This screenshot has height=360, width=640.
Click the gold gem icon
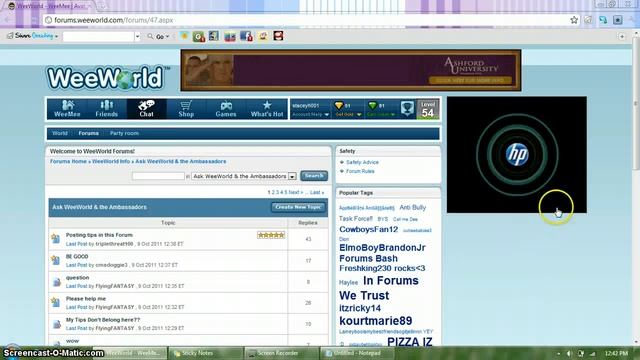coord(338,106)
